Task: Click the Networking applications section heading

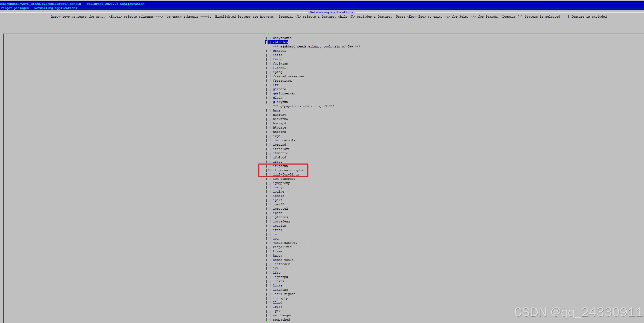Action: 331,12
